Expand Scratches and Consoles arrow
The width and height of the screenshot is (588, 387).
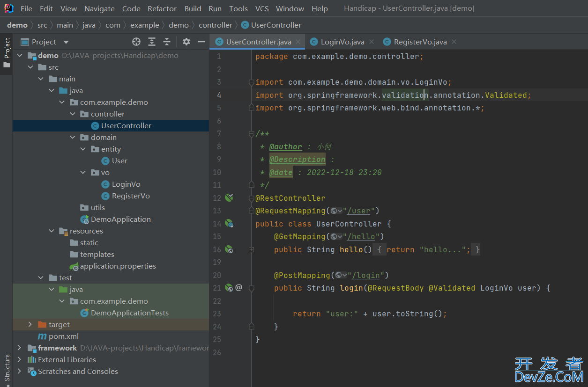(x=20, y=371)
